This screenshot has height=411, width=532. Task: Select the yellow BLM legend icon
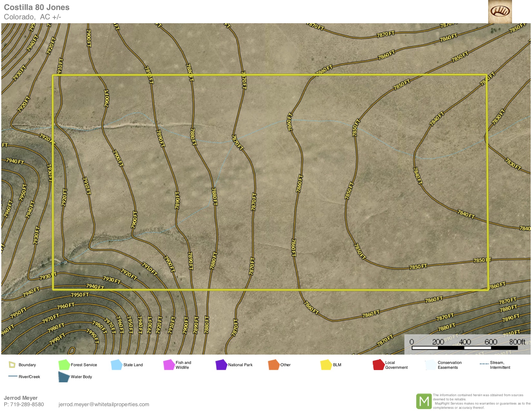(x=326, y=365)
